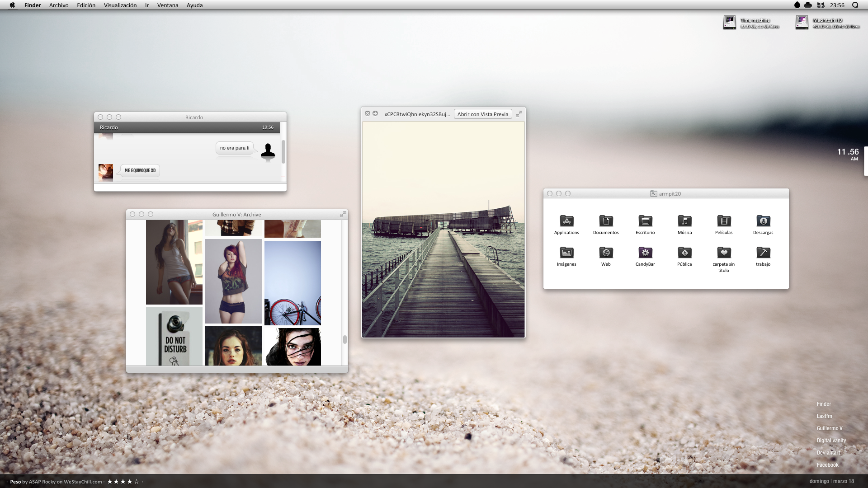Open the Ayuda menu
This screenshot has width=868, height=488.
click(x=195, y=5)
